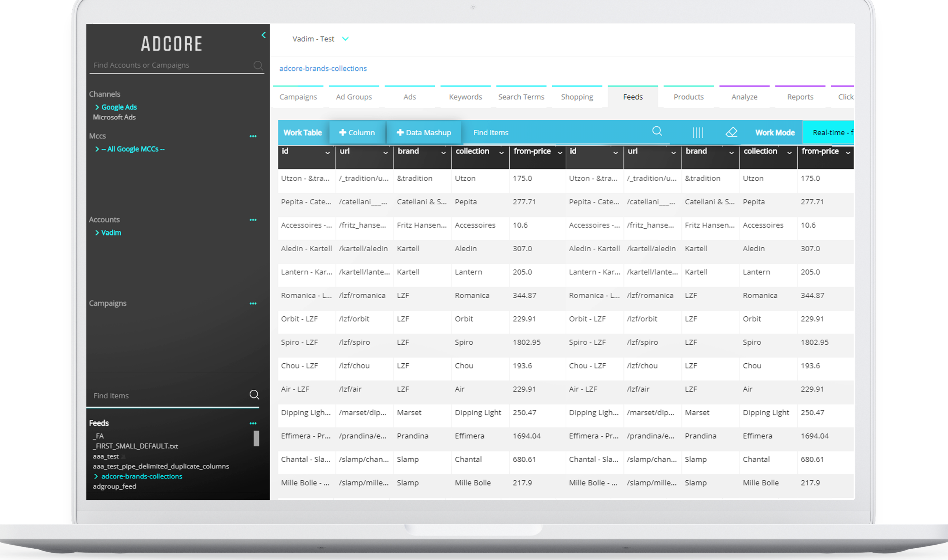Open the Feeds more options dots
948x560 pixels.
point(253,423)
